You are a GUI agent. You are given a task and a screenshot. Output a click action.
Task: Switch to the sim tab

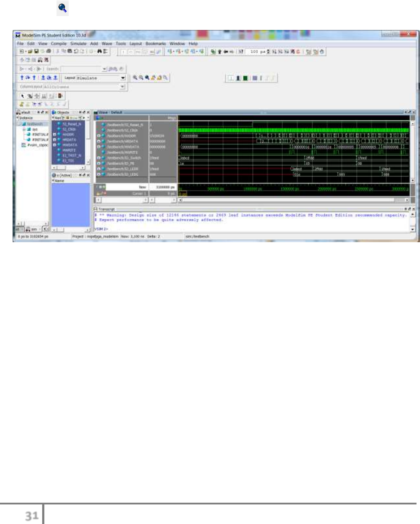point(34,229)
